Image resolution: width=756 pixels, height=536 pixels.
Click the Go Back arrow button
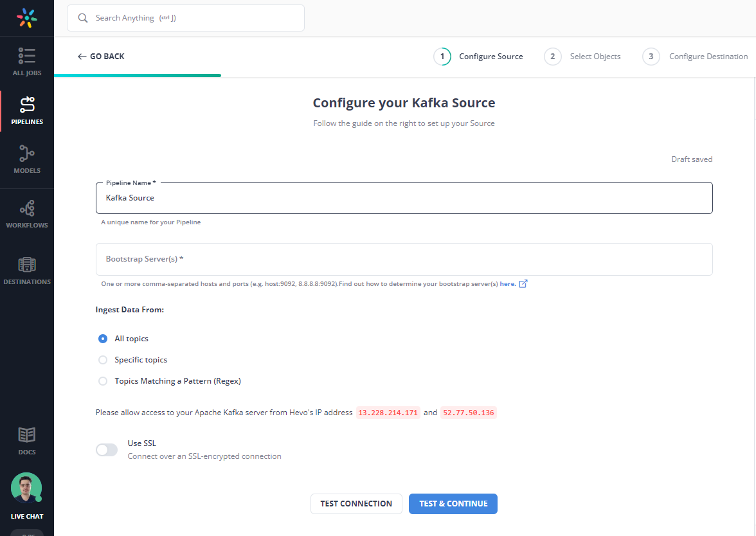101,57
